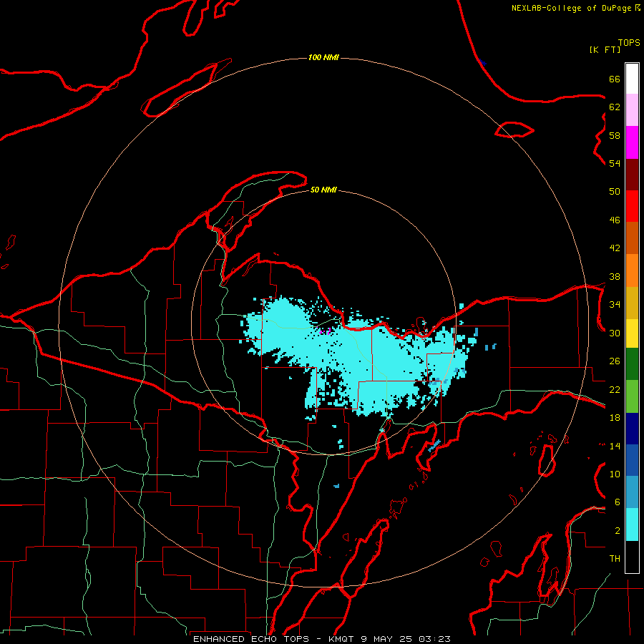Click the cyan 2-6 kft legend swatch
The width and height of the screenshot is (644, 644).
[632, 525]
